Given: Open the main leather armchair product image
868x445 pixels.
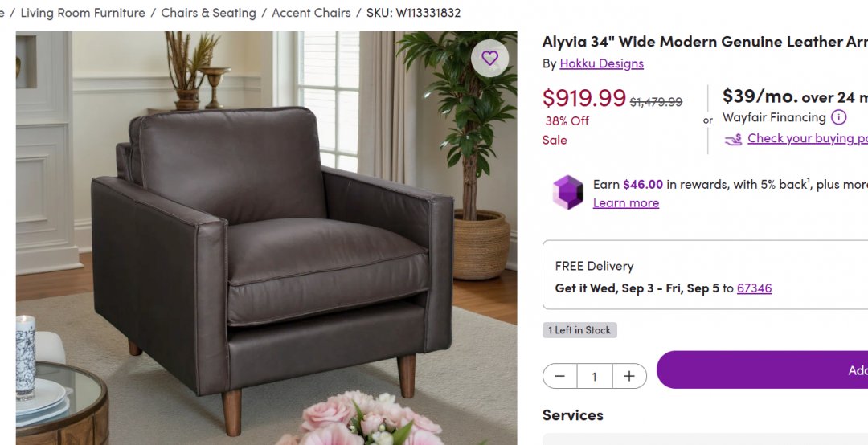Looking at the screenshot, I should click(266, 238).
